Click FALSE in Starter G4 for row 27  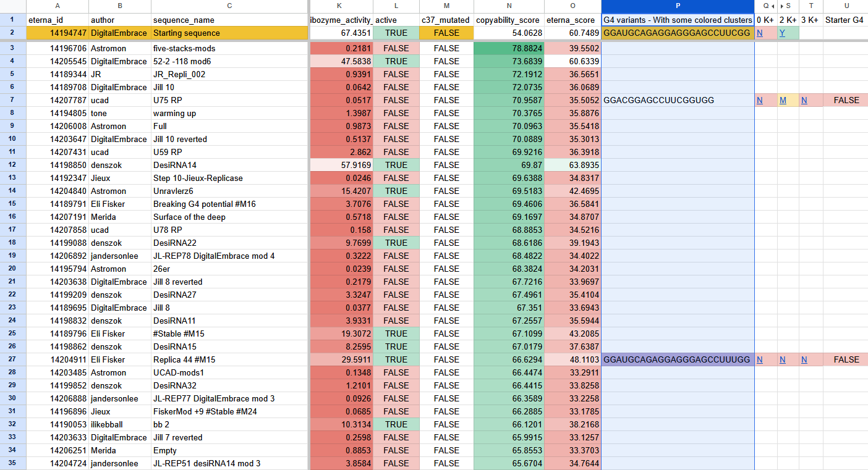coord(845,359)
